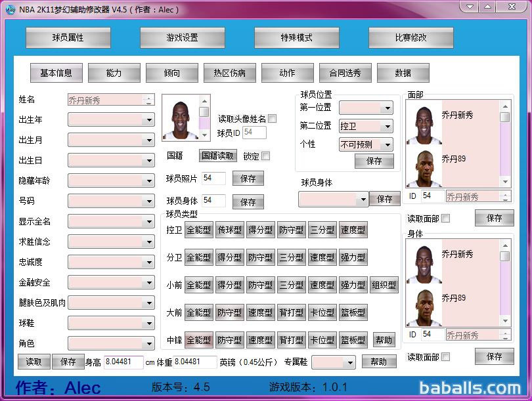Click the 国籍读取 button

[217, 156]
